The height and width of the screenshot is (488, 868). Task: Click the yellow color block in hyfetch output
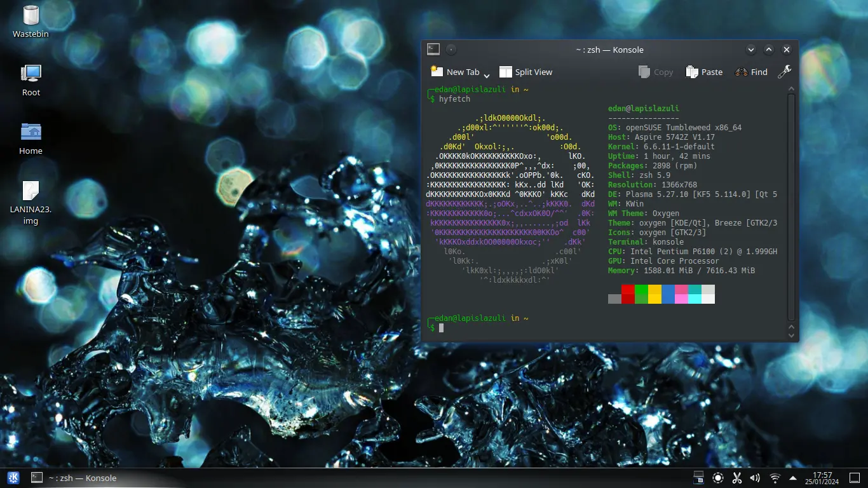pos(654,294)
